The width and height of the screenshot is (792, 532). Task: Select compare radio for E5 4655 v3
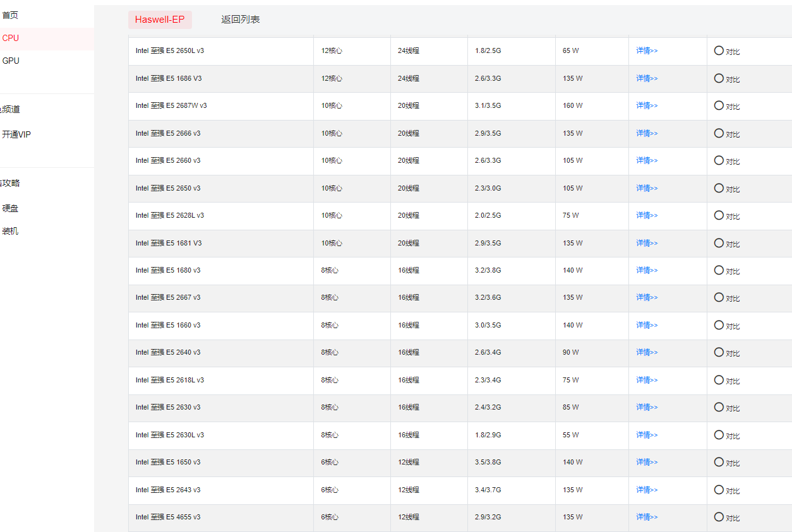coord(719,517)
